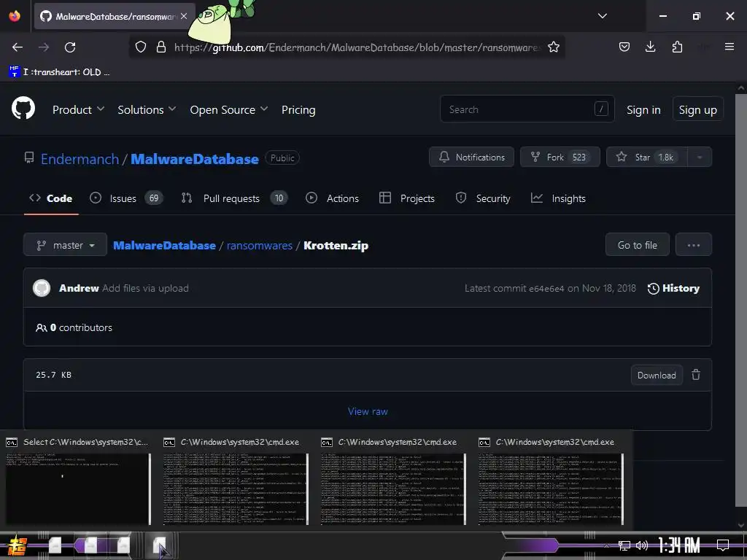The height and width of the screenshot is (560, 747).
Task: Click the Download button
Action: tap(657, 376)
